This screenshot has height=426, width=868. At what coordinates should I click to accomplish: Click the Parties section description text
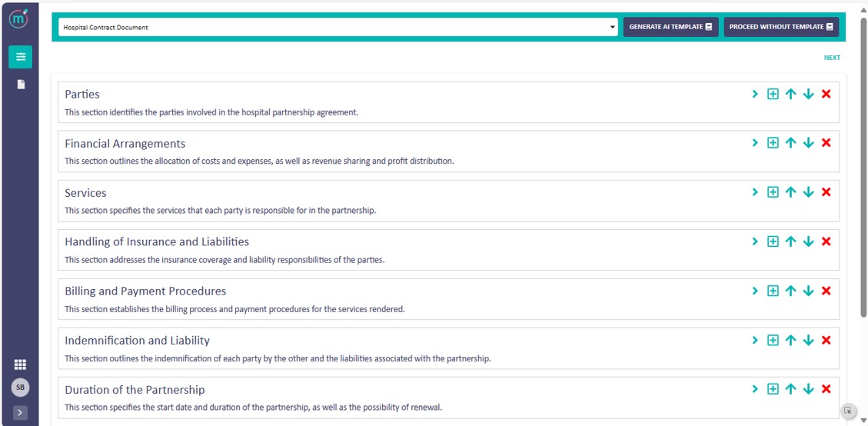[211, 112]
